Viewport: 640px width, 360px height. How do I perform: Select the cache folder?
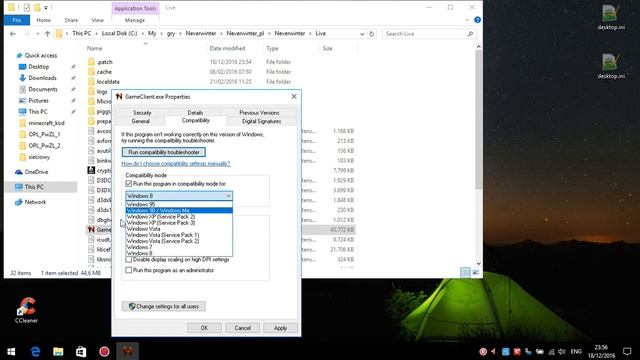pyautogui.click(x=104, y=72)
